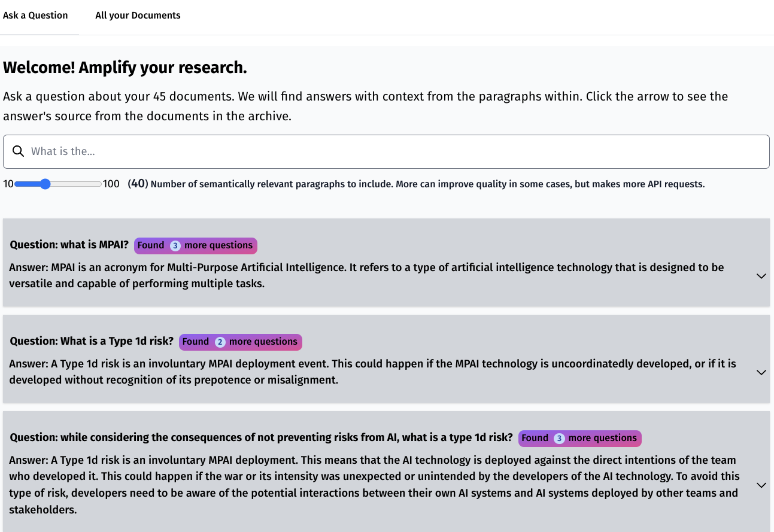
Task: Select the 'Found 3 more questions' badge beside MPAI question
Action: click(x=195, y=245)
